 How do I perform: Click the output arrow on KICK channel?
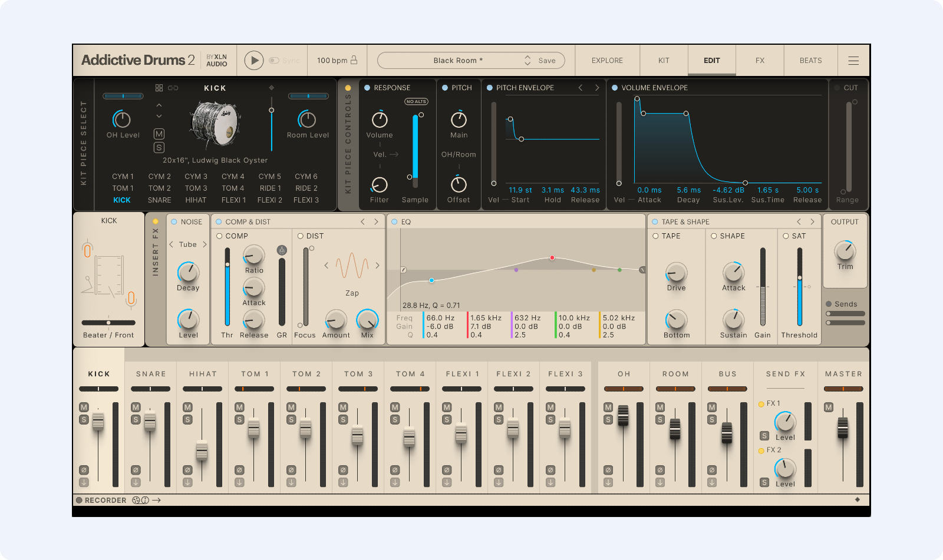coord(84,482)
